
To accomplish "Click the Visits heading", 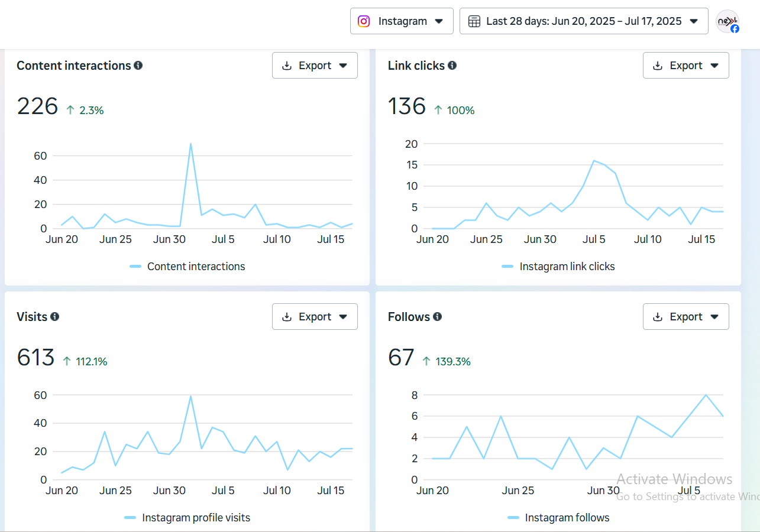I will [32, 317].
